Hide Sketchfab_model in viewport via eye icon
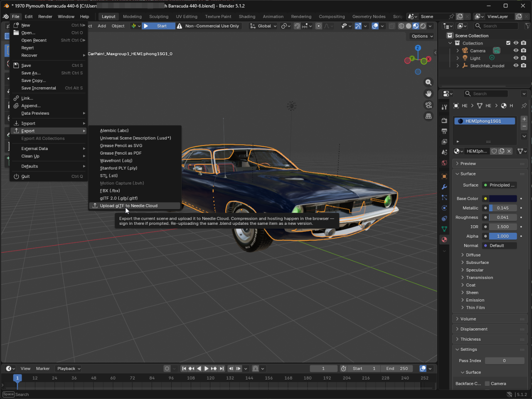 [516, 66]
